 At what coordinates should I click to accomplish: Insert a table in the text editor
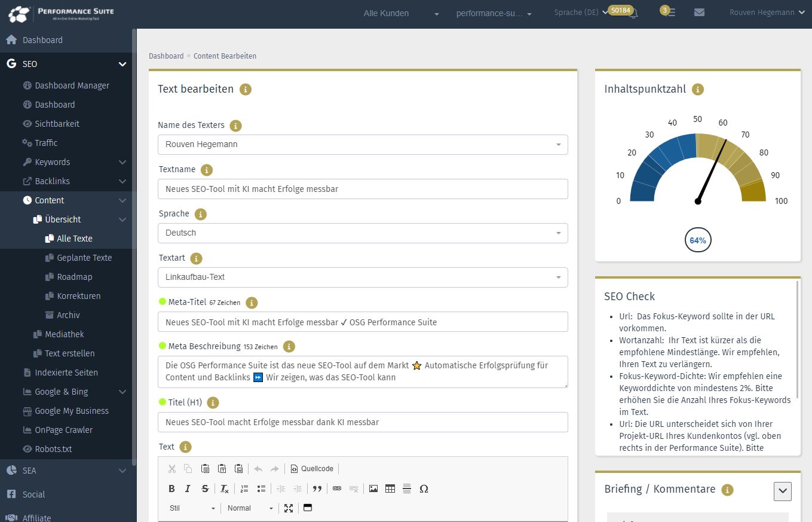(390, 489)
